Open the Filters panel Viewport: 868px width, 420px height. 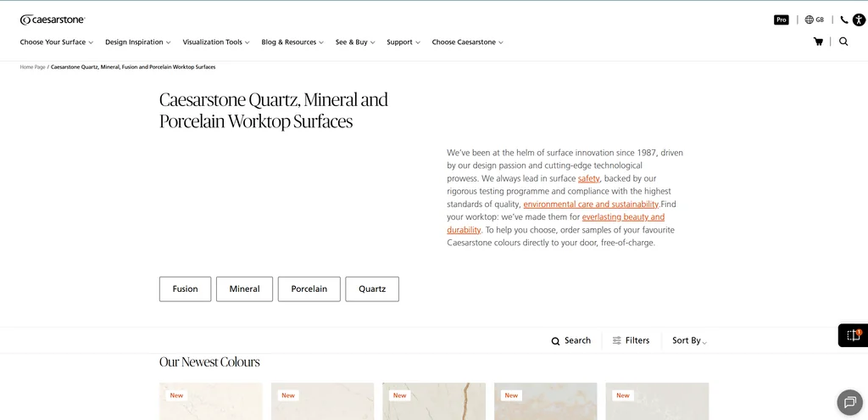click(631, 340)
